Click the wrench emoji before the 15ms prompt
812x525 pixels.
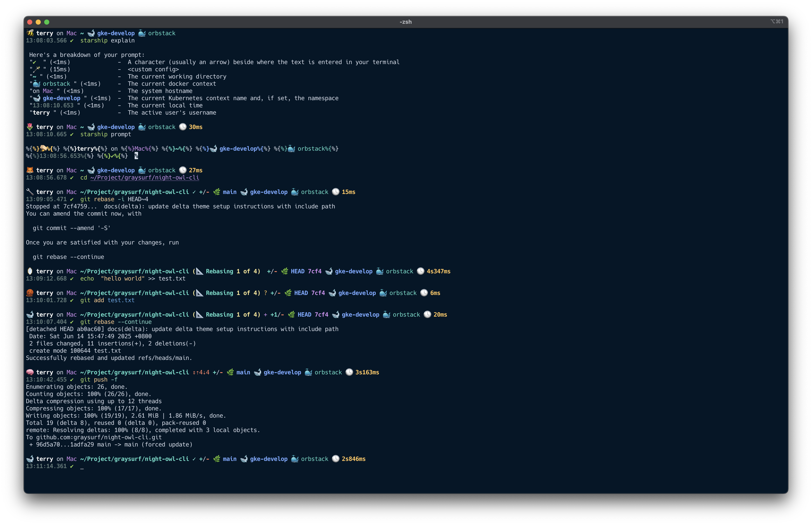click(x=30, y=192)
